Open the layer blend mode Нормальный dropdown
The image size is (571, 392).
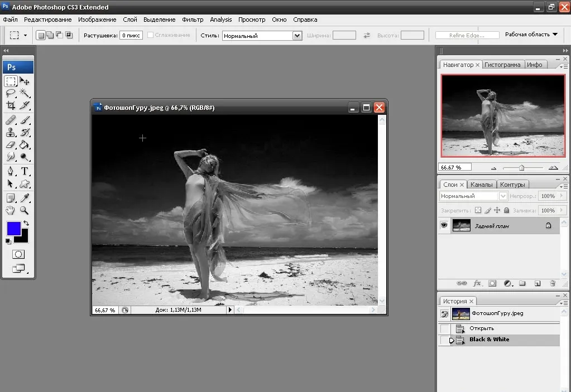[x=473, y=196]
